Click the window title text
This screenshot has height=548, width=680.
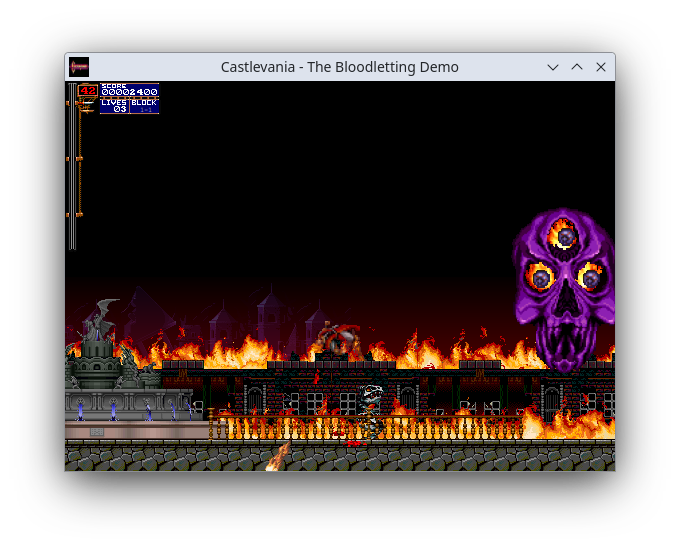340,67
